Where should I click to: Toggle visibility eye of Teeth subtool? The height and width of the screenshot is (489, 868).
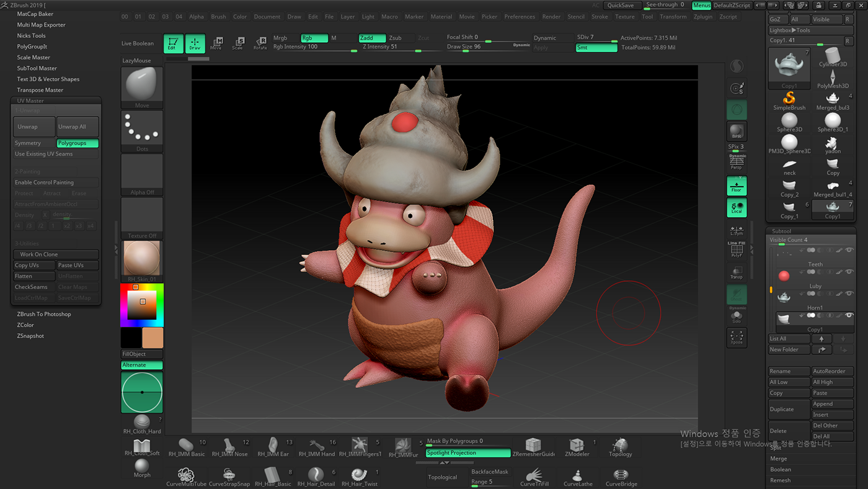849,250
